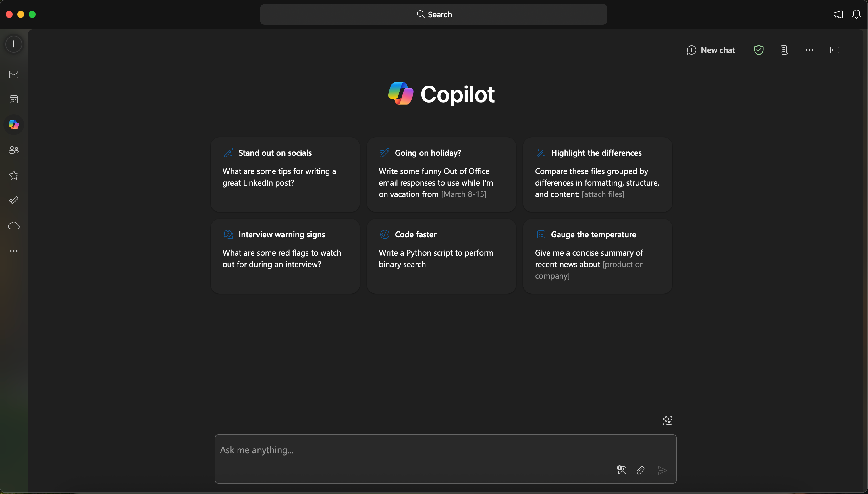Click the add image icon in prompt box
868x494 pixels.
click(x=621, y=470)
